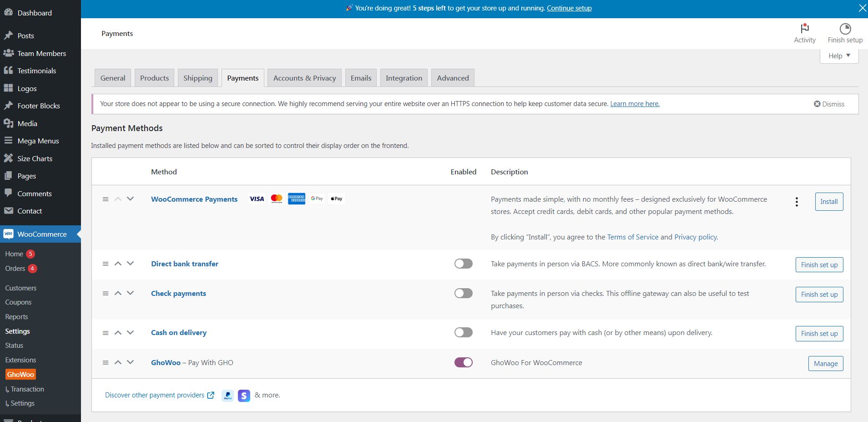Click the Footer Blocks pin icon
The image size is (868, 422).
click(x=8, y=106)
